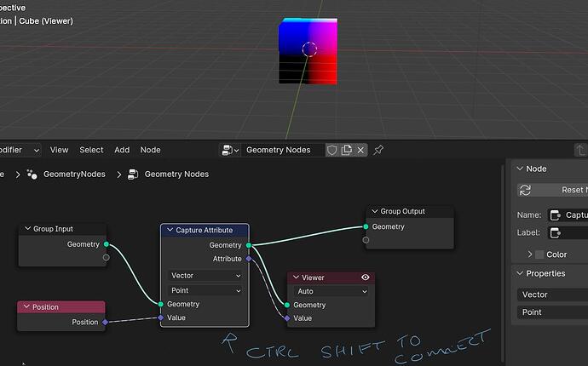Click the GeometryNodes modifier breadcrumb icon
The height and width of the screenshot is (366, 588).
(32, 174)
